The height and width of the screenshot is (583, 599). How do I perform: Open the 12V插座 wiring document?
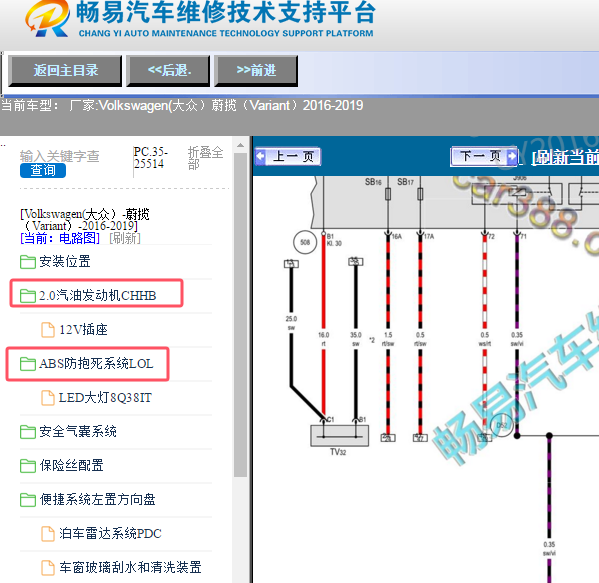tap(83, 329)
